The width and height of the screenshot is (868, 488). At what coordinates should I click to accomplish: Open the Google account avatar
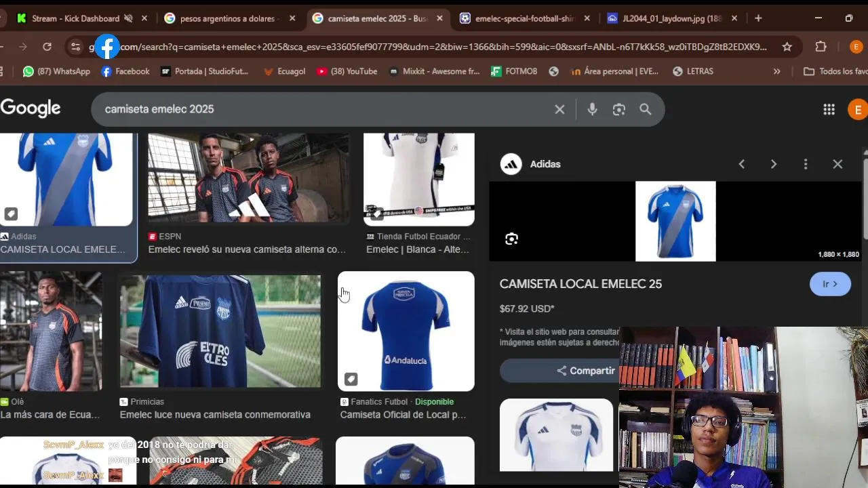click(x=858, y=109)
